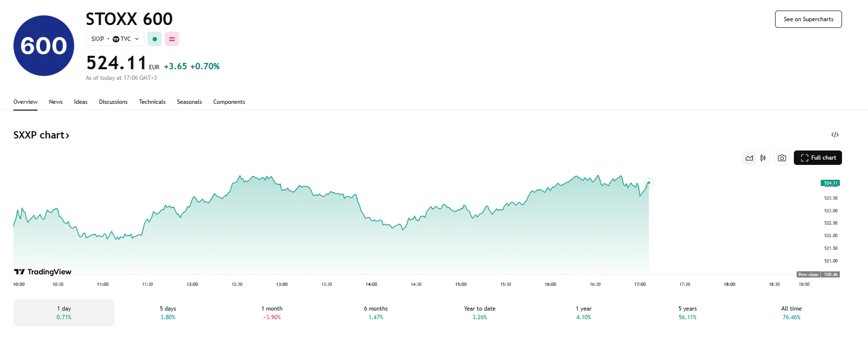This screenshot has height=337, width=868.
Task: Take a chart snapshot with camera icon
Action: click(782, 157)
